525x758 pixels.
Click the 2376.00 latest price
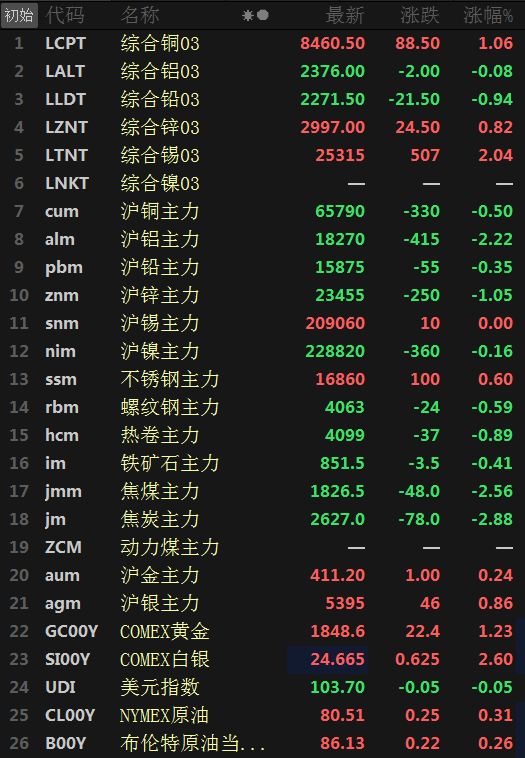(x=333, y=72)
